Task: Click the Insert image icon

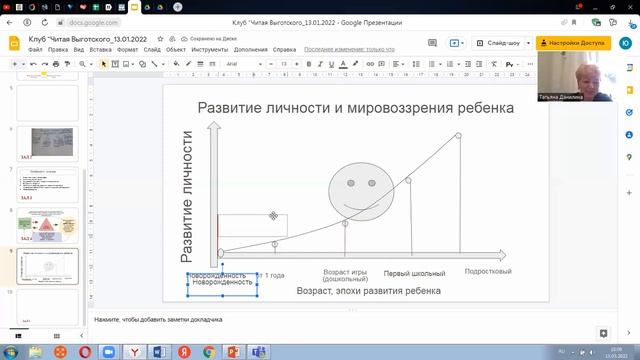Action: click(x=126, y=64)
